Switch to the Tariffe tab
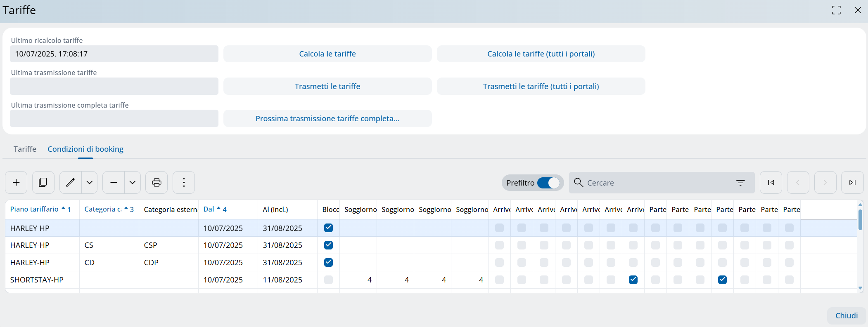 [x=25, y=149]
